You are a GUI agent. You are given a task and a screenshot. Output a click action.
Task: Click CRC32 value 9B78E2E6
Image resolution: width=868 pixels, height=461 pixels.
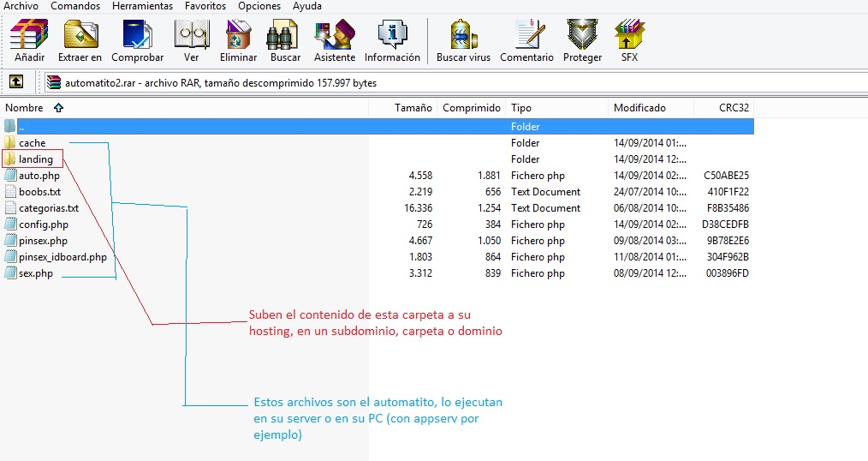tap(728, 241)
